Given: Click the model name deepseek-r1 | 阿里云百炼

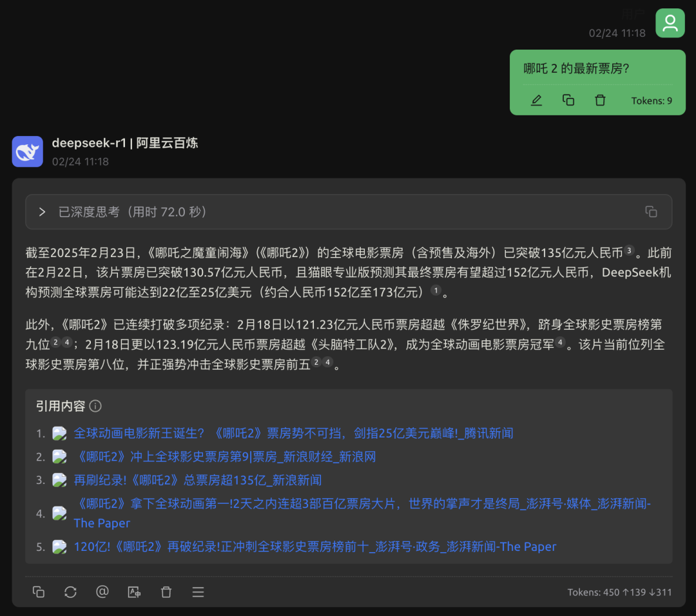Looking at the screenshot, I should [x=125, y=143].
